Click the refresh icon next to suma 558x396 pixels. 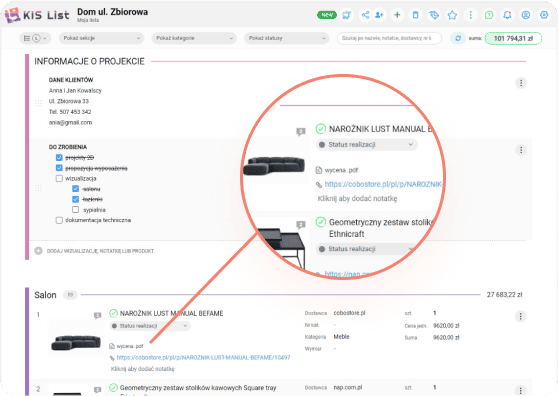coord(458,38)
